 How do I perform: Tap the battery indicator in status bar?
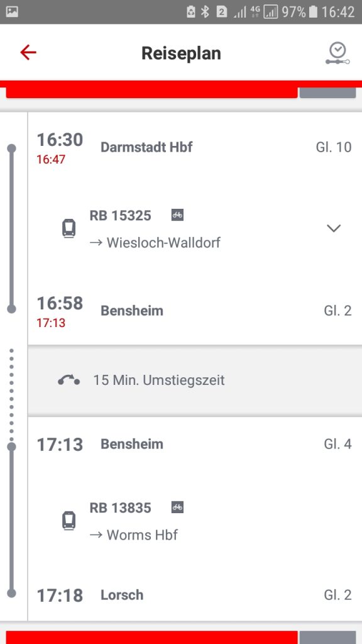pyautogui.click(x=313, y=12)
